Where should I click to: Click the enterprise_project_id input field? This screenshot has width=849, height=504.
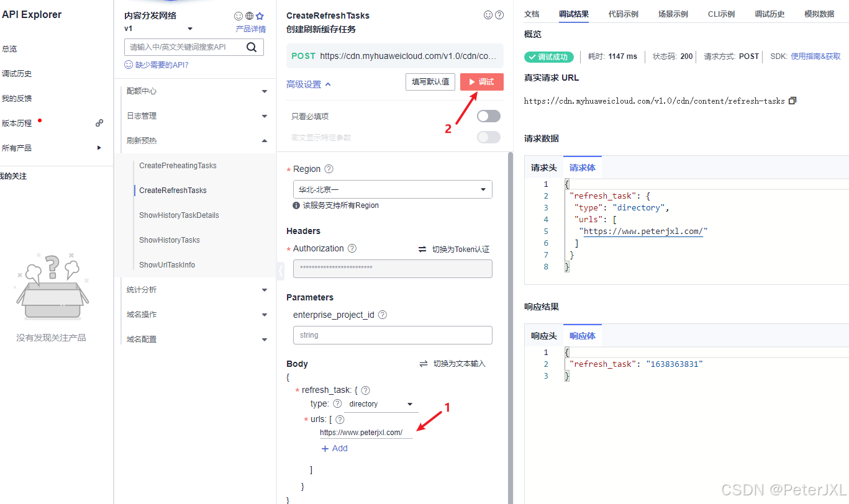(x=393, y=335)
